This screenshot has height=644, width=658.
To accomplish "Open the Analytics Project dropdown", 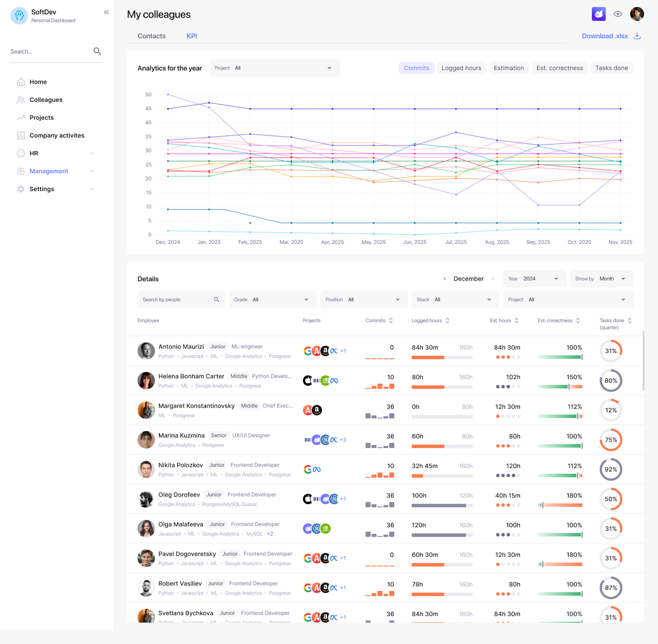I will pyautogui.click(x=274, y=68).
